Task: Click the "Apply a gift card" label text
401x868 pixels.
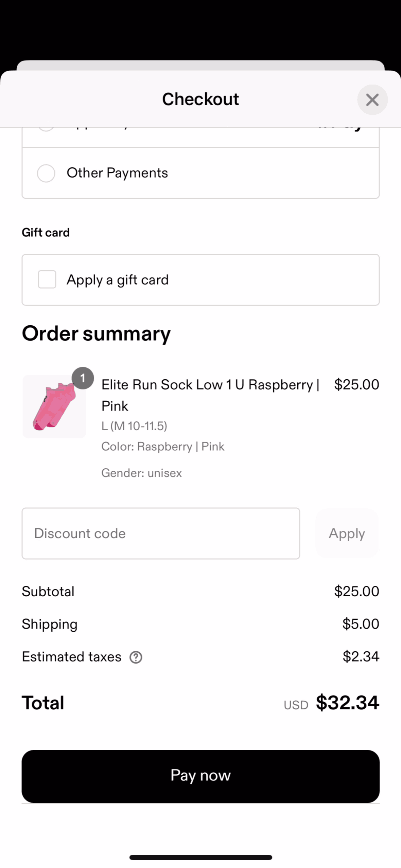Action: coord(117,280)
